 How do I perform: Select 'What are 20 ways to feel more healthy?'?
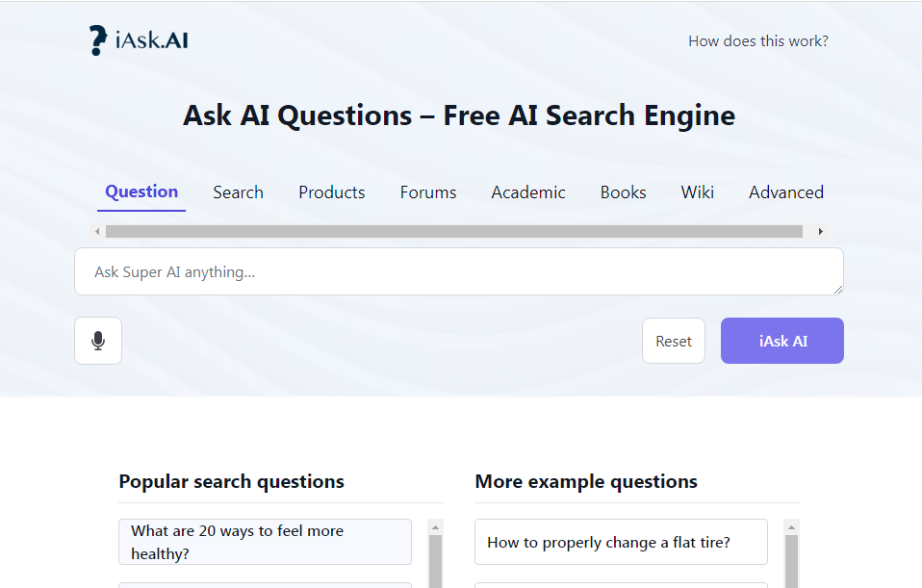point(265,541)
